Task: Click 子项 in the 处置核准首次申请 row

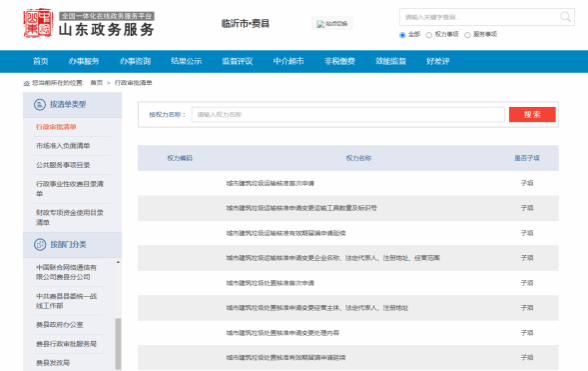Action: click(527, 283)
